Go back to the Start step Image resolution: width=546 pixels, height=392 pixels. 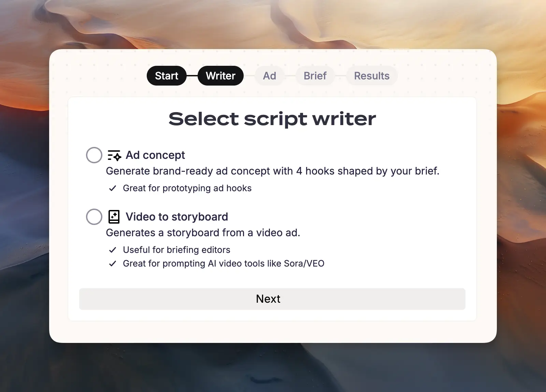[167, 76]
